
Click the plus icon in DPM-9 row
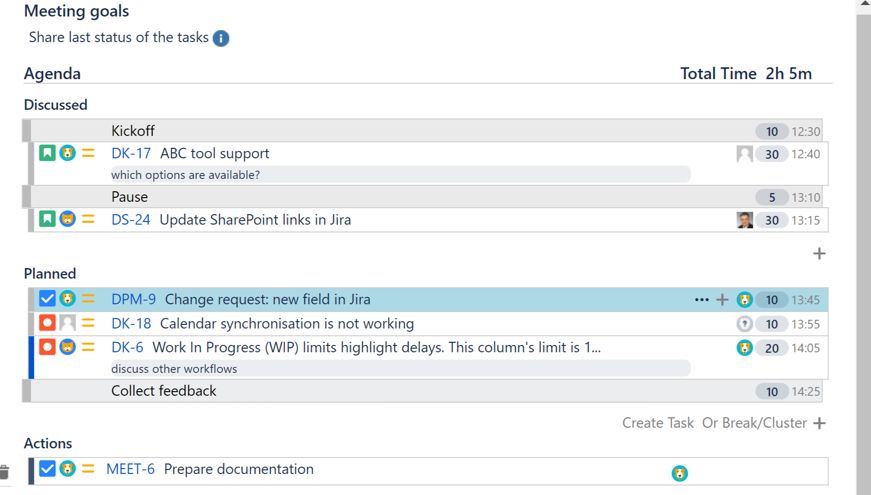[722, 299]
